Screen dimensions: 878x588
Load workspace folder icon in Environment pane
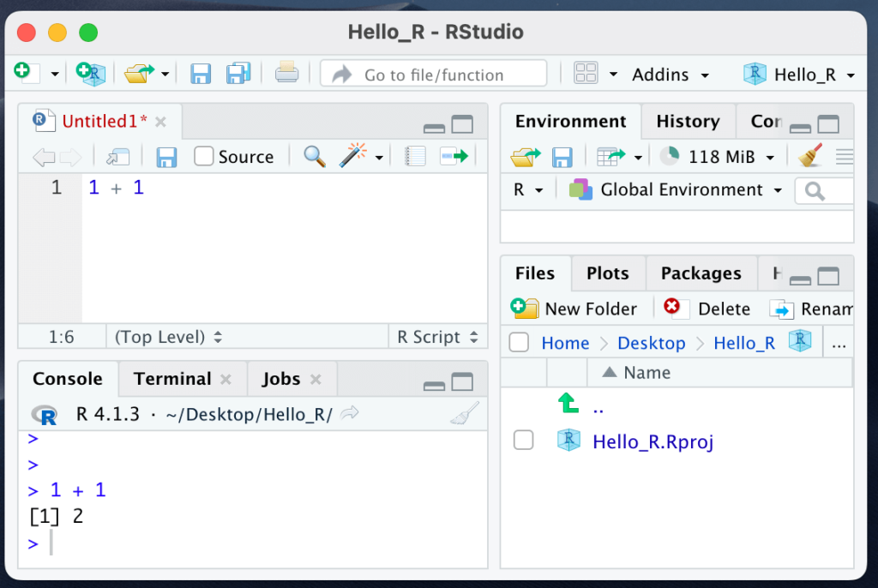pyautogui.click(x=526, y=158)
